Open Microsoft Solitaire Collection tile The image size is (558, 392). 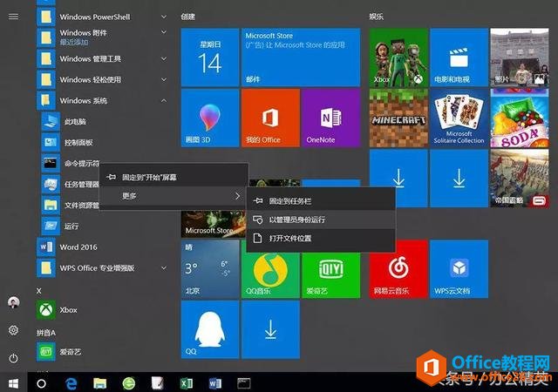pyautogui.click(x=459, y=118)
